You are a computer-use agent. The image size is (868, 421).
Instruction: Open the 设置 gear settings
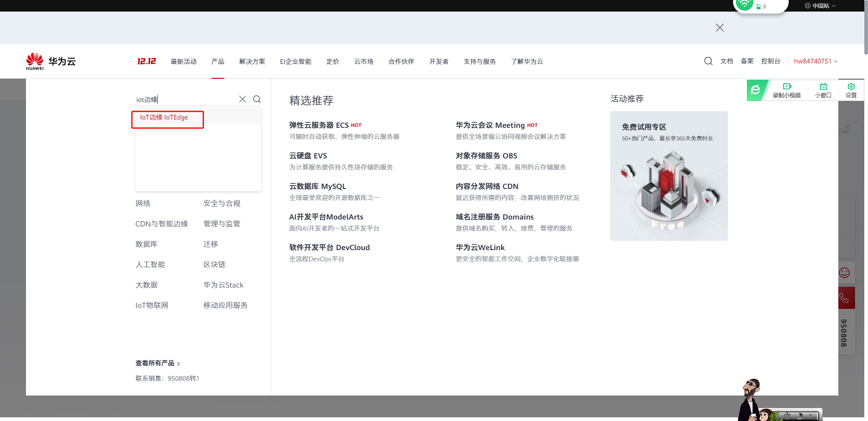pyautogui.click(x=851, y=90)
